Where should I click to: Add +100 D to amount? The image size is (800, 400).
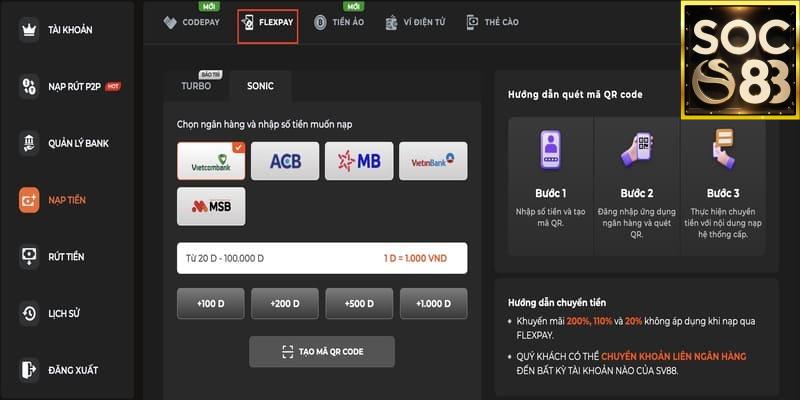click(x=211, y=304)
